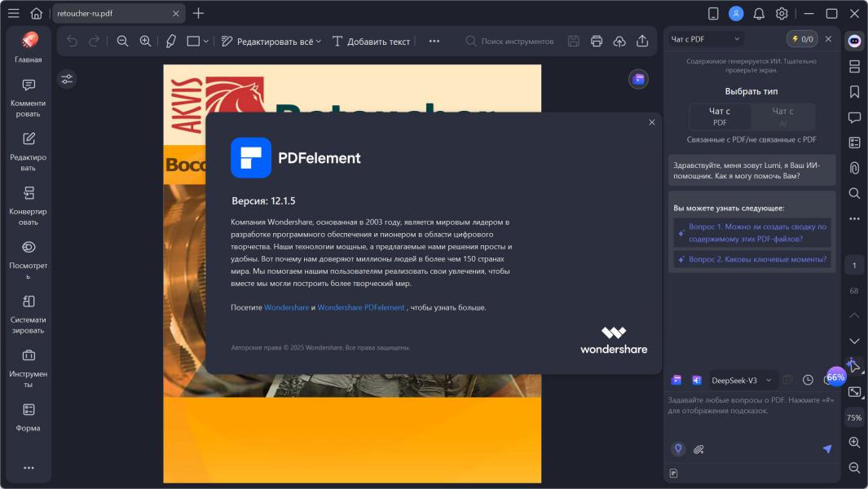Toggle the properties sliders panel button
Image resolution: width=868 pixels, height=489 pixels.
pyautogui.click(x=67, y=79)
